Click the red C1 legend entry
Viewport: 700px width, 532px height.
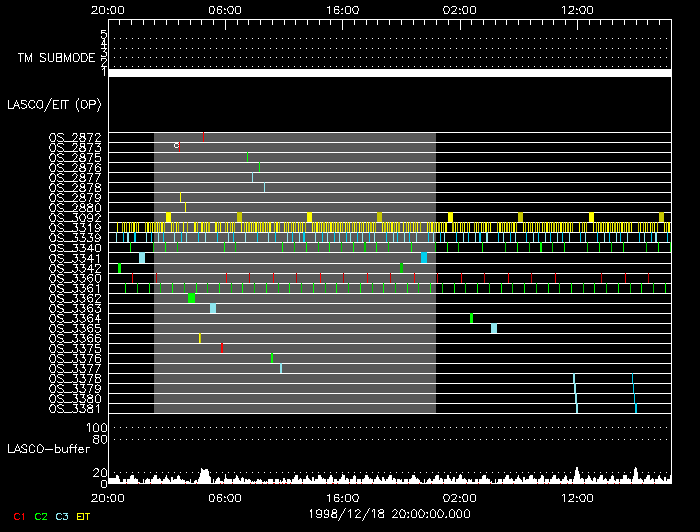[x=17, y=515]
